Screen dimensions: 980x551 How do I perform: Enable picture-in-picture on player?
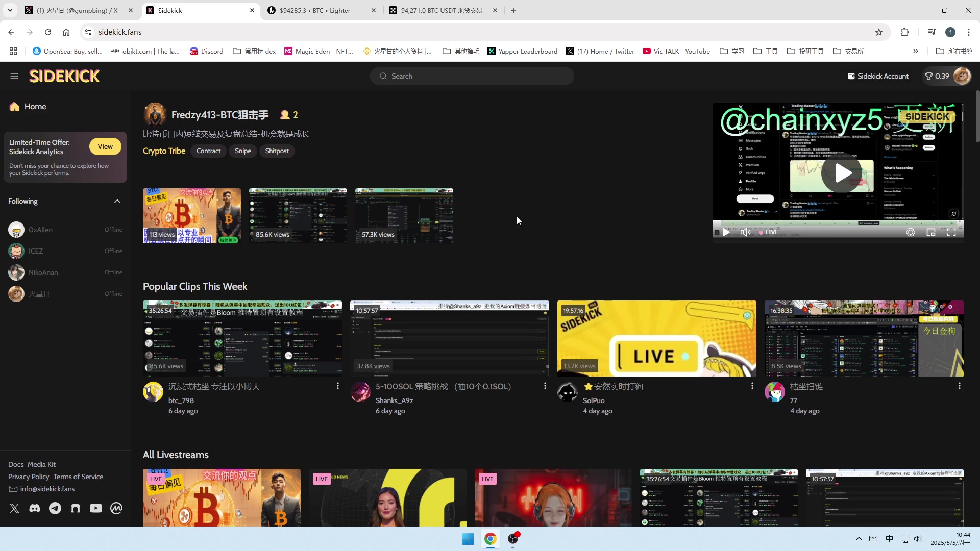pyautogui.click(x=931, y=232)
